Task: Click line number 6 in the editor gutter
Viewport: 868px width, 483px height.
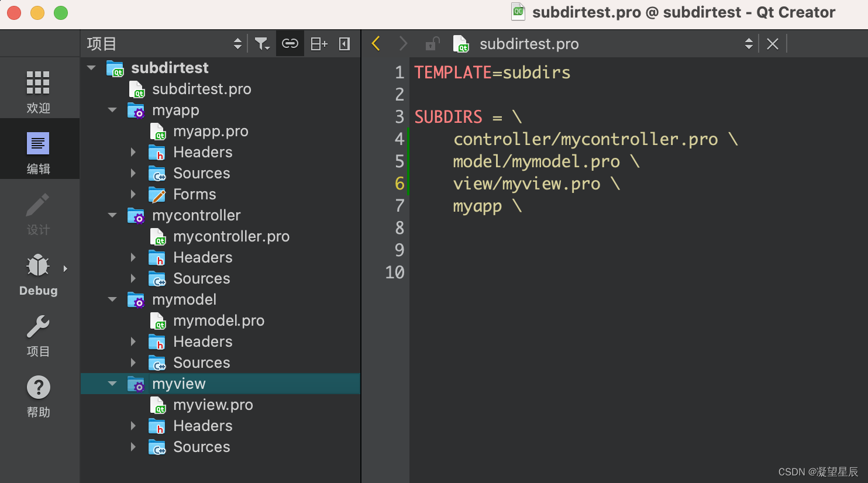Action: point(399,184)
